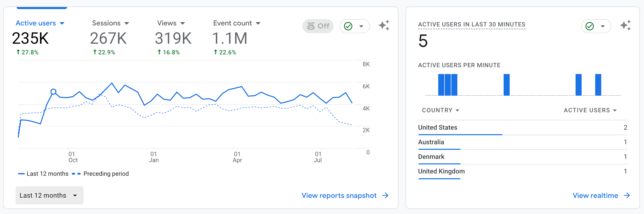Switch to the Views metric tab
Image resolution: width=644 pixels, height=214 pixels.
coord(171,23)
